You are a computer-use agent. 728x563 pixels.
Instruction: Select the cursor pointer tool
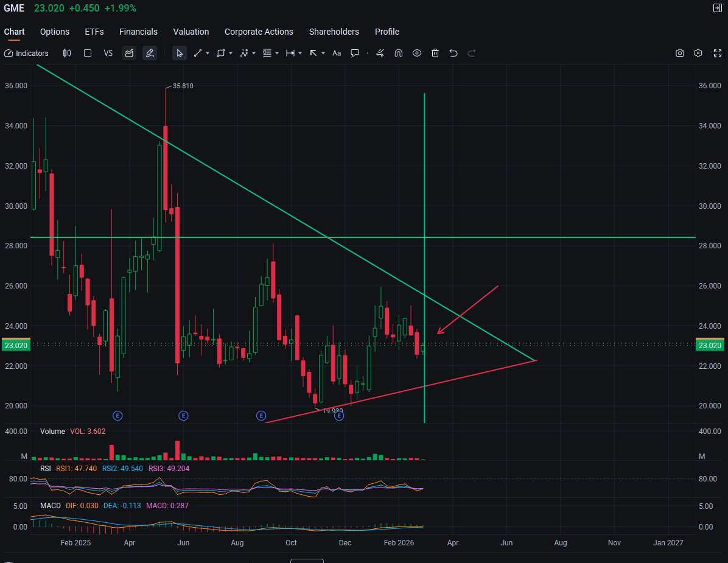click(x=179, y=54)
